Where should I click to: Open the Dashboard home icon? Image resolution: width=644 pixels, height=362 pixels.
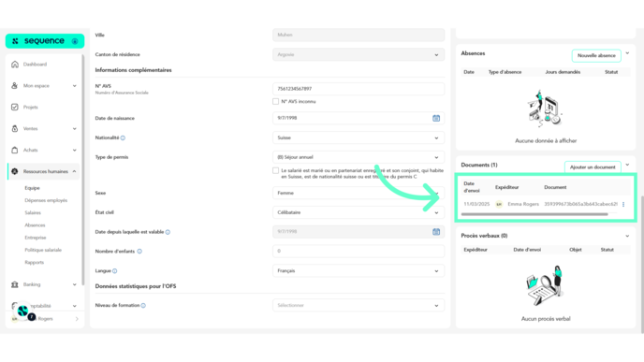[x=15, y=65]
